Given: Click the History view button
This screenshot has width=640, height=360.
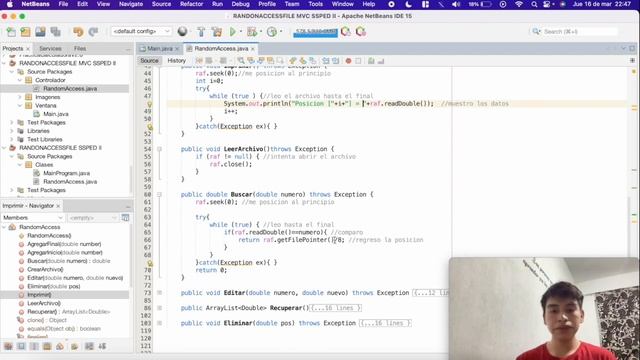Looking at the screenshot, I should pyautogui.click(x=176, y=60).
